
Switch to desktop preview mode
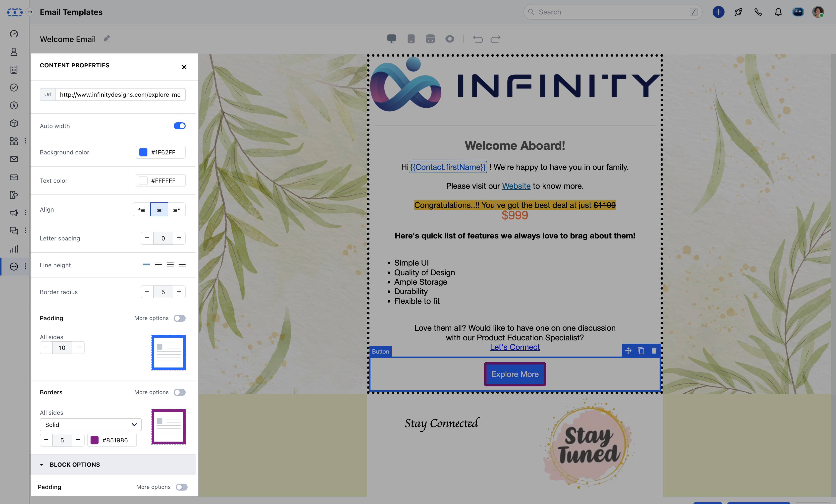coord(391,39)
